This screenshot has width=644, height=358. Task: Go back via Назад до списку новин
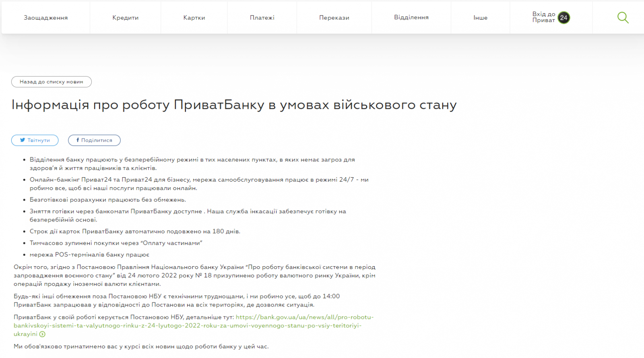(52, 82)
